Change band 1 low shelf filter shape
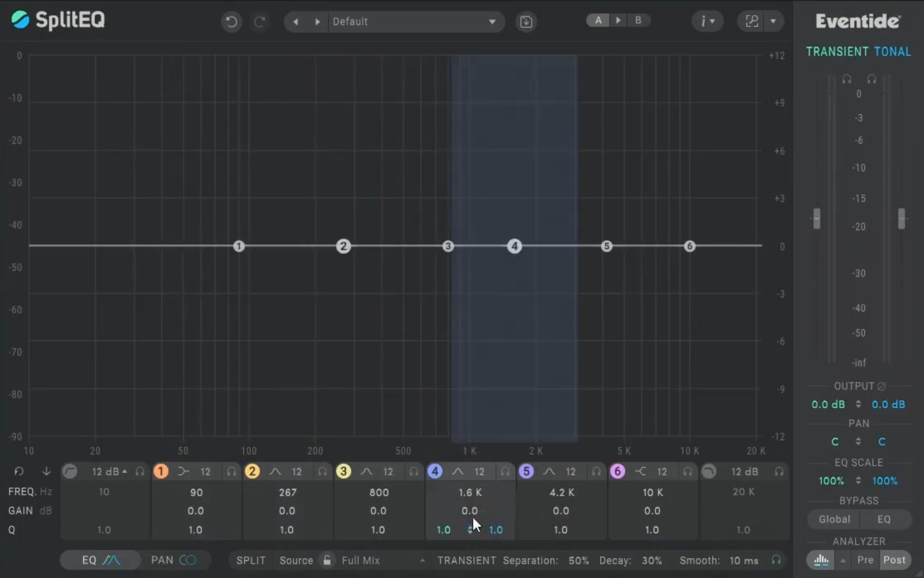The image size is (924, 578). [183, 471]
